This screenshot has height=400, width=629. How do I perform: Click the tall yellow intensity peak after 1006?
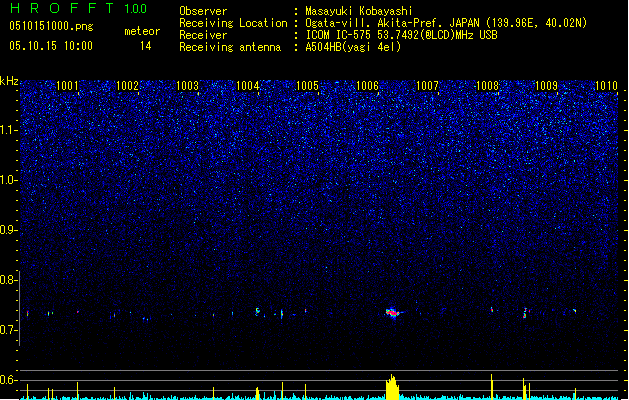tap(392, 387)
